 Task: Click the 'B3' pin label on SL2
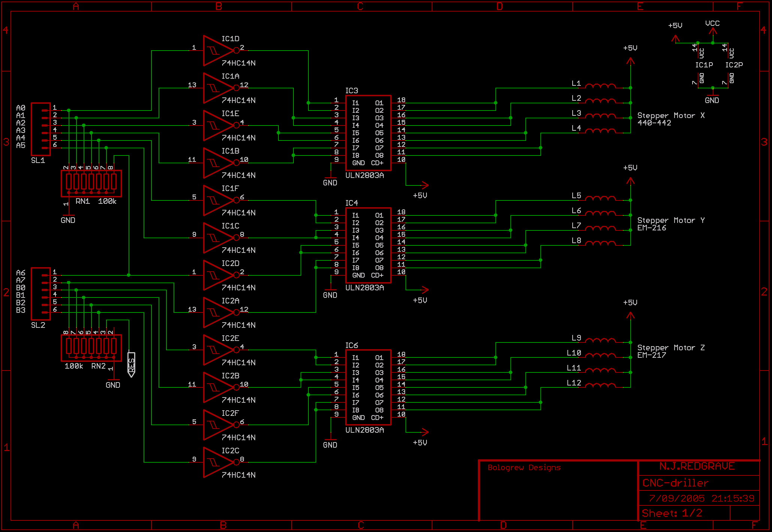pyautogui.click(x=21, y=310)
